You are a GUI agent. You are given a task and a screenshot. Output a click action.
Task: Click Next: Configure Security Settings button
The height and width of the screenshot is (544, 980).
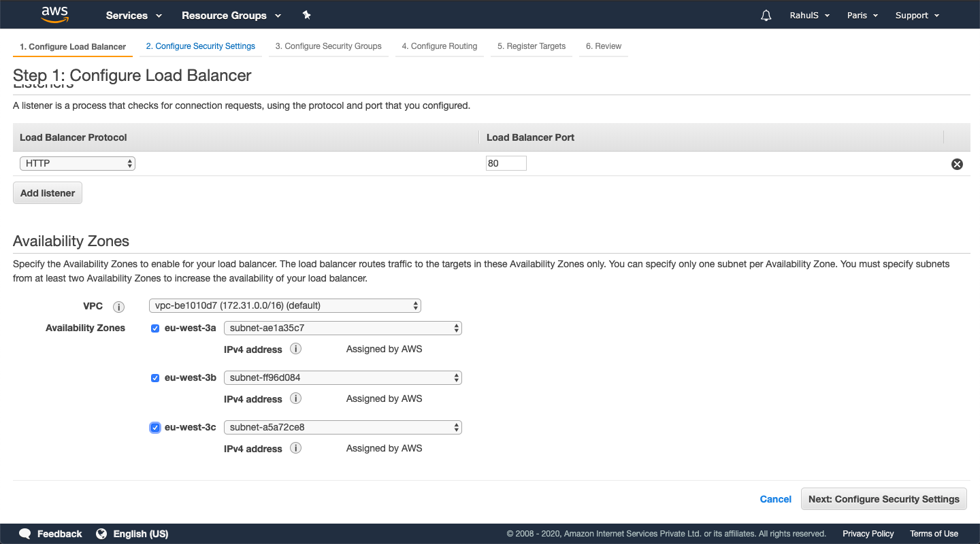coord(883,499)
